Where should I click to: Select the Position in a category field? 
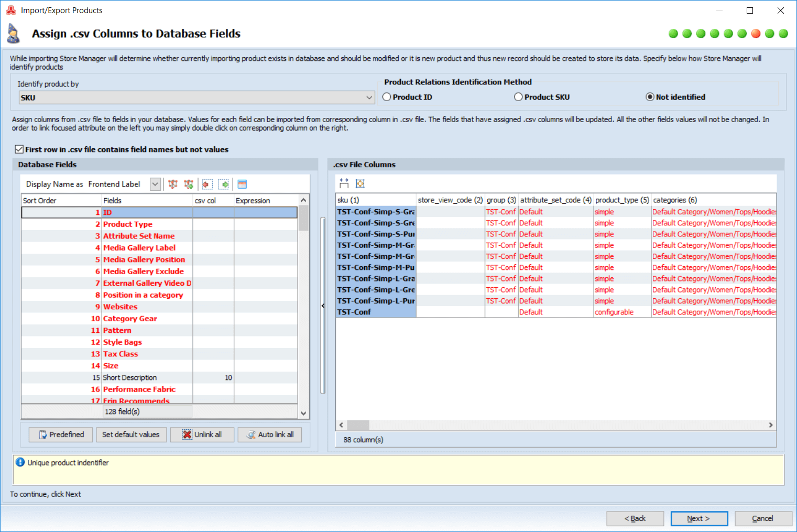(159, 295)
